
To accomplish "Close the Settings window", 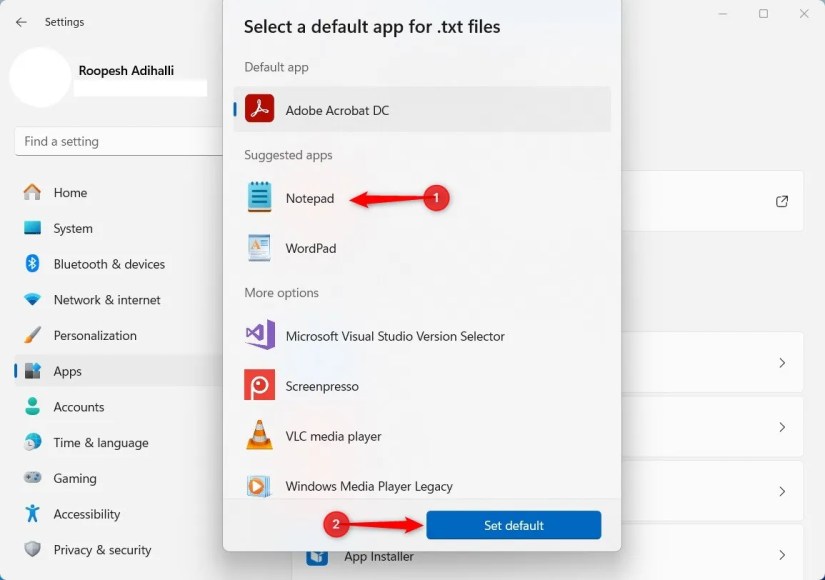I will click(804, 14).
